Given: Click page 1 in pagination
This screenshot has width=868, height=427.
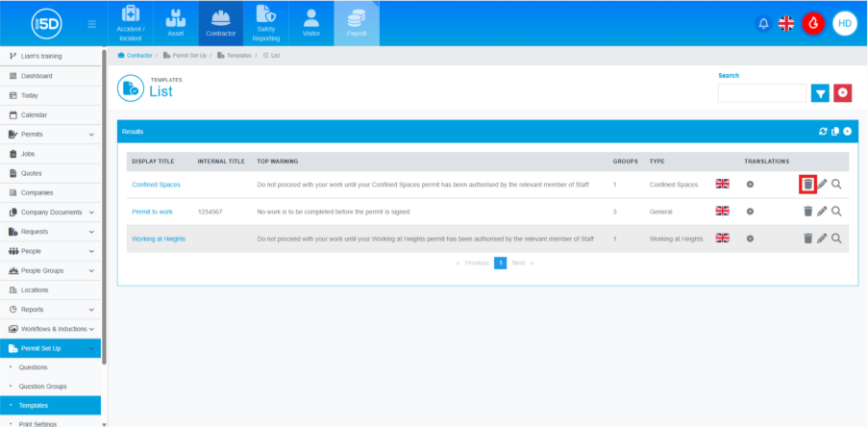Looking at the screenshot, I should click(500, 263).
